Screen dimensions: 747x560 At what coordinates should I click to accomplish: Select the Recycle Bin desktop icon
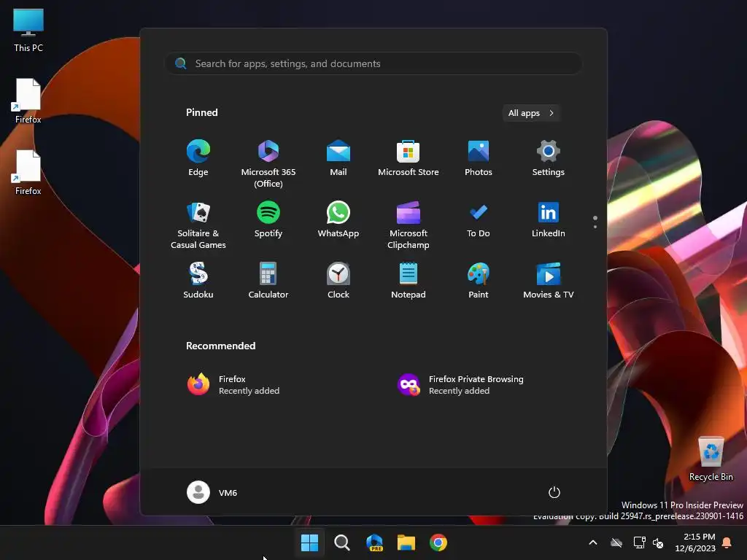(711, 459)
